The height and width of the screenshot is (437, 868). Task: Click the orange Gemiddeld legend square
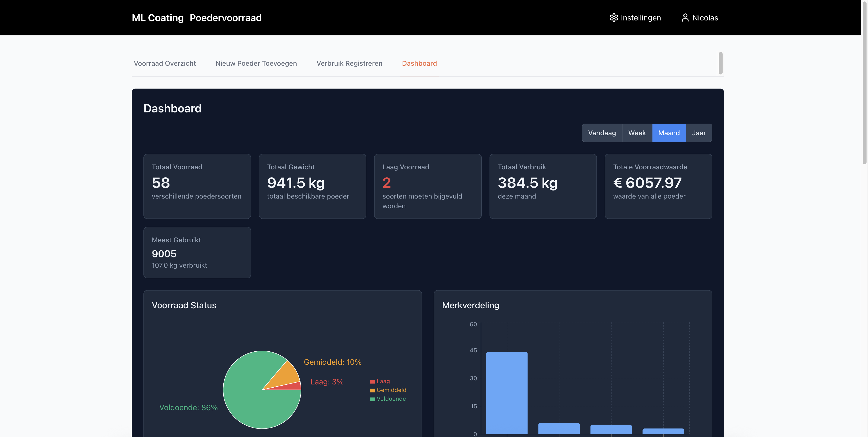[x=372, y=390]
